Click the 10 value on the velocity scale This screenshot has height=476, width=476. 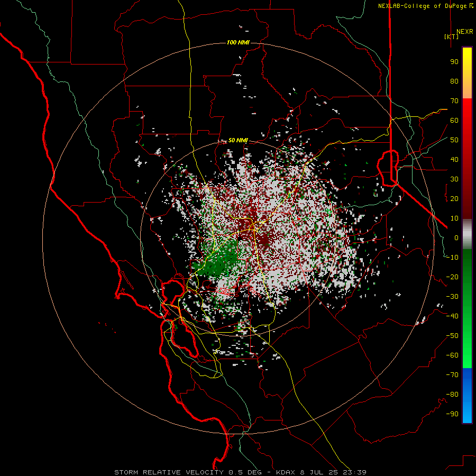click(454, 218)
